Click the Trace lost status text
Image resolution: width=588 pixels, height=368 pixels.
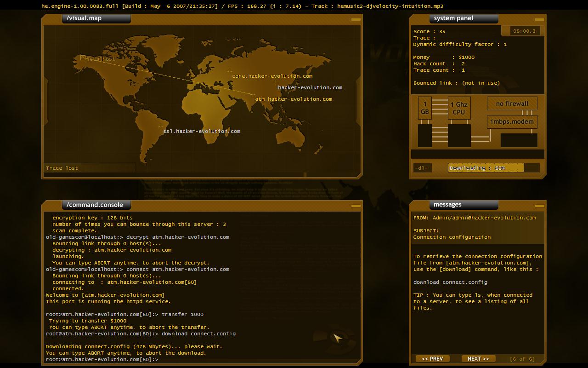point(62,168)
